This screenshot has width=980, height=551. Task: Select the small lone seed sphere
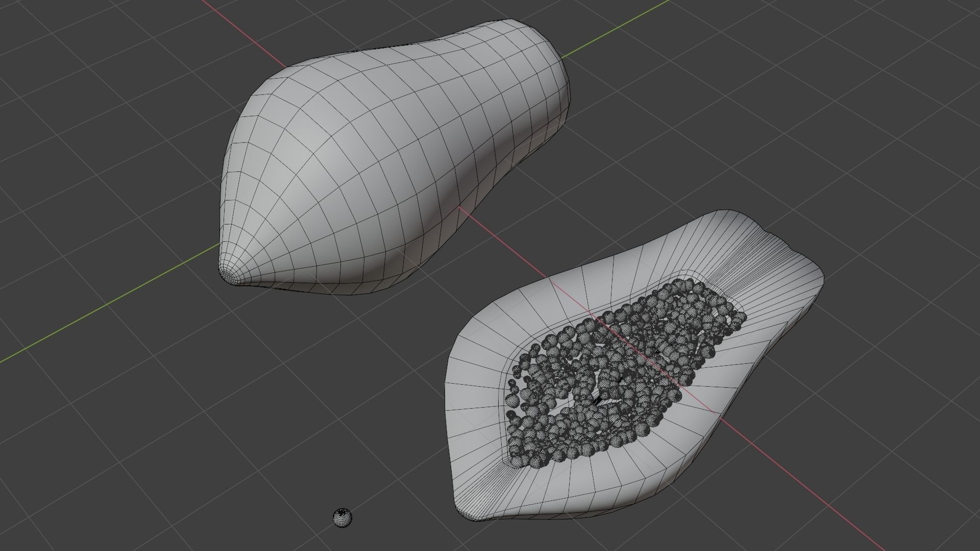(342, 517)
